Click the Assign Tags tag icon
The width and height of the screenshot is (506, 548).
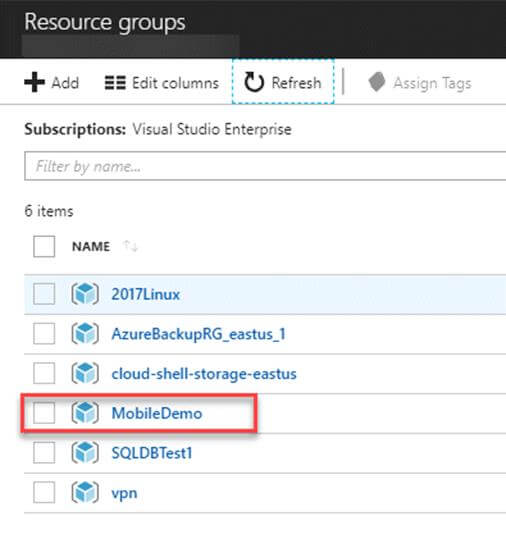click(x=377, y=82)
